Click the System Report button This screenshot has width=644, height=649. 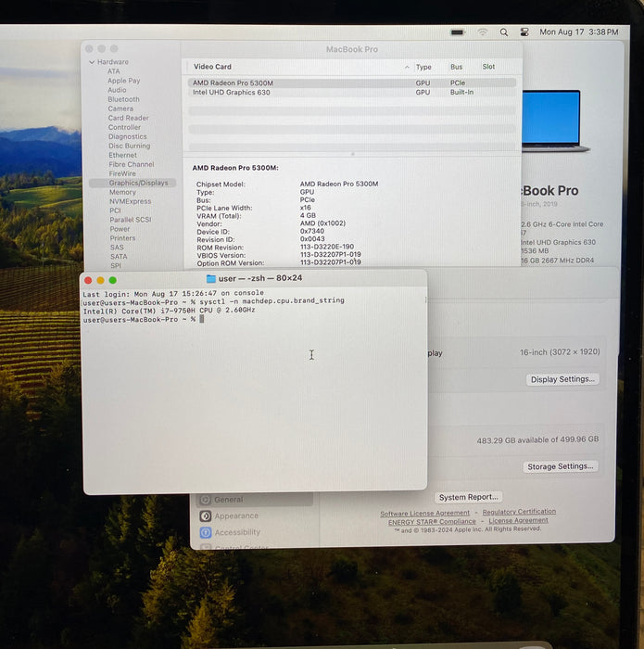coord(468,497)
